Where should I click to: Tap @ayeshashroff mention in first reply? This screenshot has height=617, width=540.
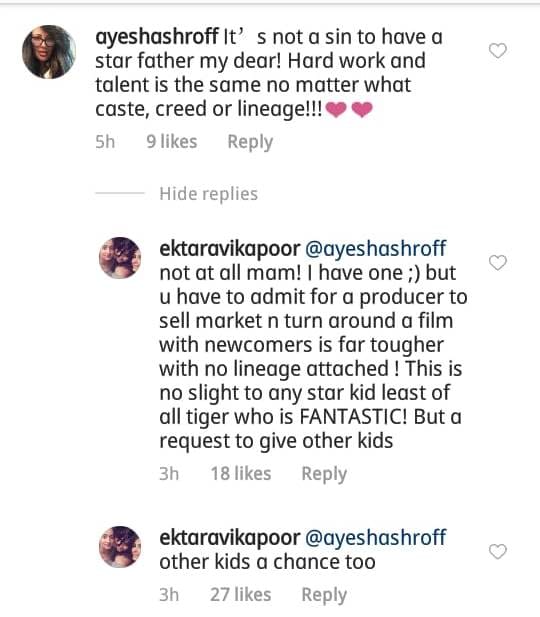[375, 249]
